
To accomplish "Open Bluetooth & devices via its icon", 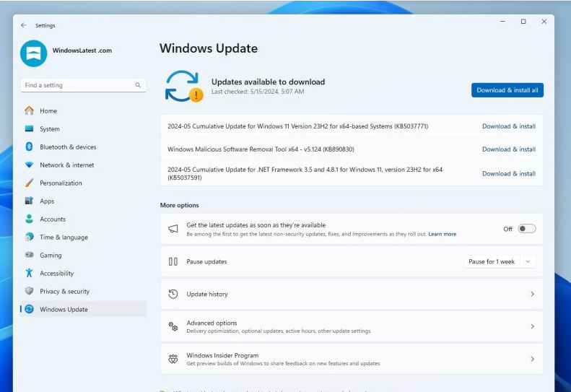I will pyautogui.click(x=29, y=147).
